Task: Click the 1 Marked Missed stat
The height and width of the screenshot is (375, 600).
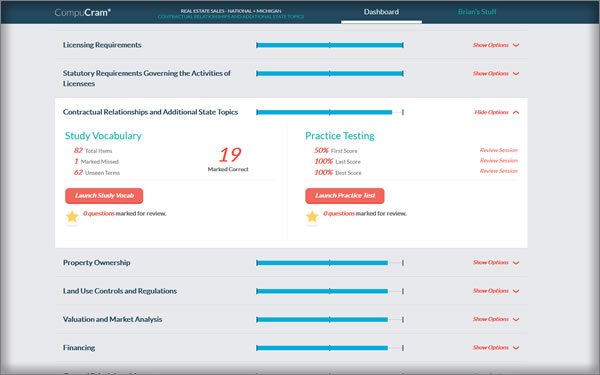Action: pos(96,161)
